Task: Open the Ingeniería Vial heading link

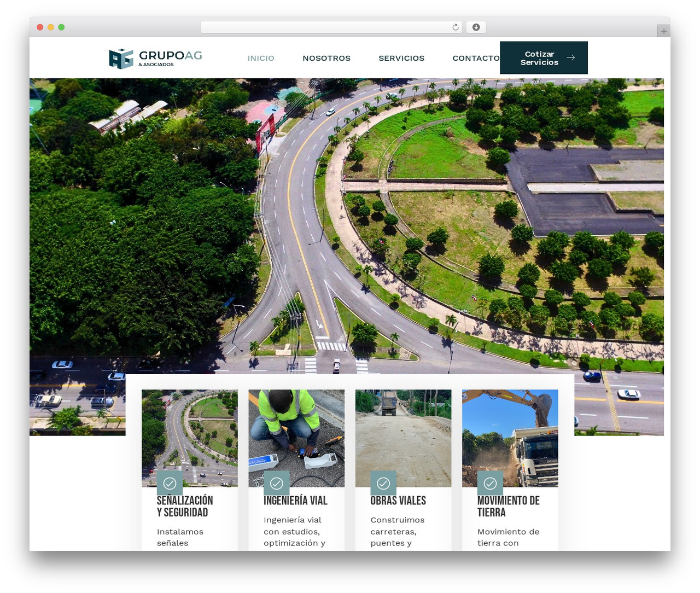Action: pyautogui.click(x=295, y=501)
